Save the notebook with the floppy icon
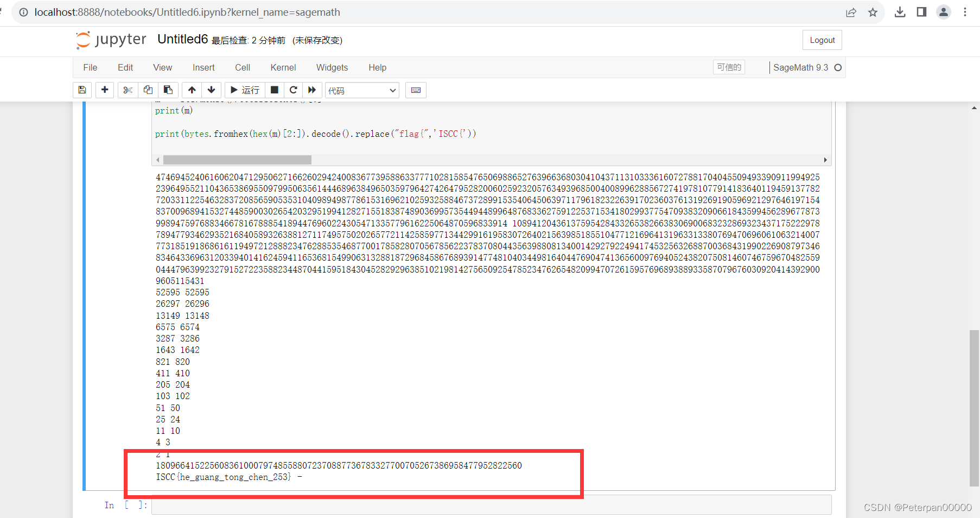 click(82, 90)
